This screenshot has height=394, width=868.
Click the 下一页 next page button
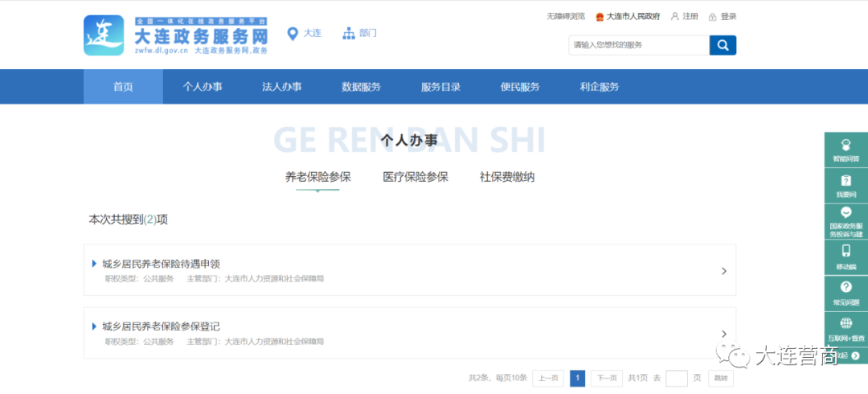point(607,379)
